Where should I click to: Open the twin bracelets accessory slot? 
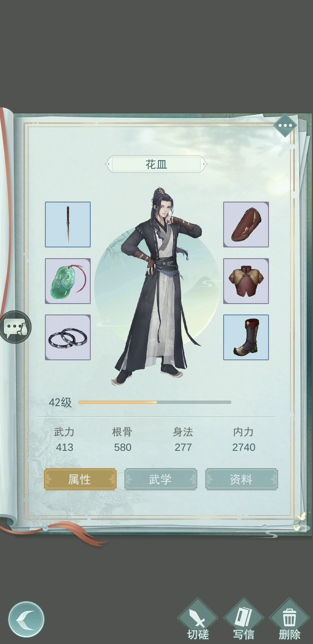tap(68, 337)
